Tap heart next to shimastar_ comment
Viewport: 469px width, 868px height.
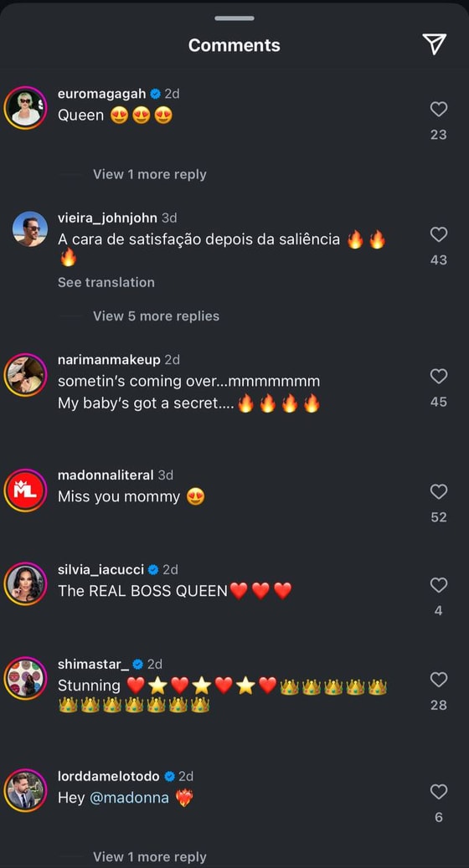[439, 679]
